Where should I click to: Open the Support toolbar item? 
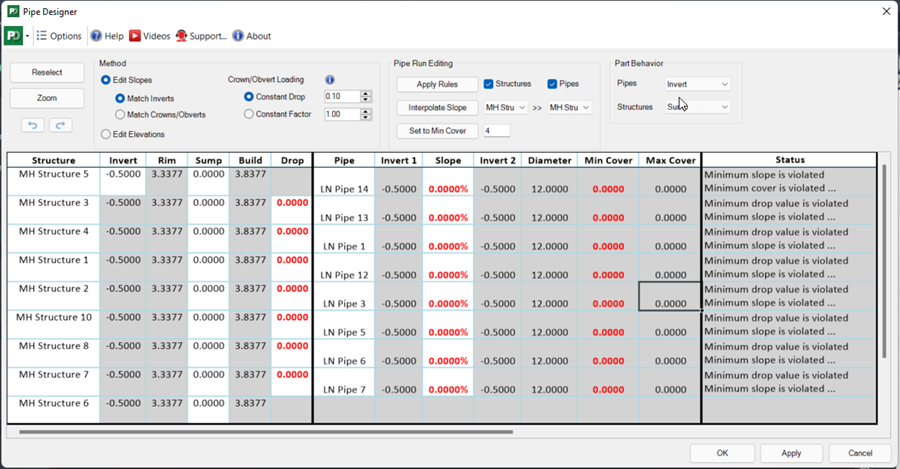201,36
